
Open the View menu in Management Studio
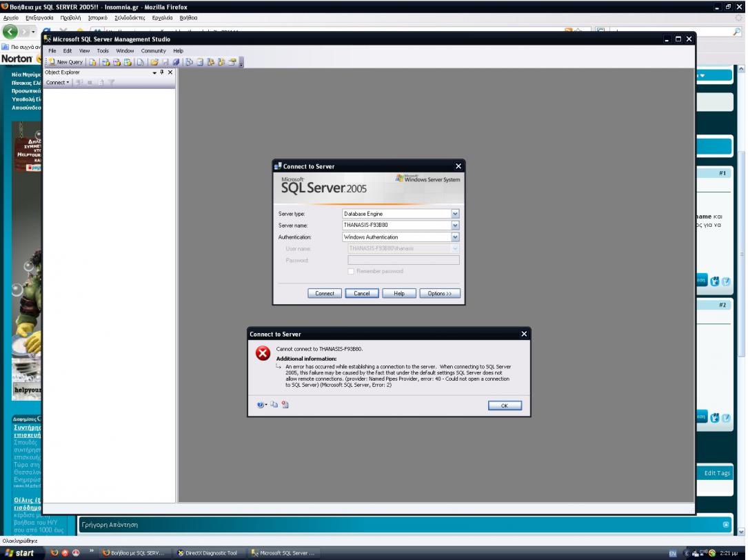tap(84, 50)
